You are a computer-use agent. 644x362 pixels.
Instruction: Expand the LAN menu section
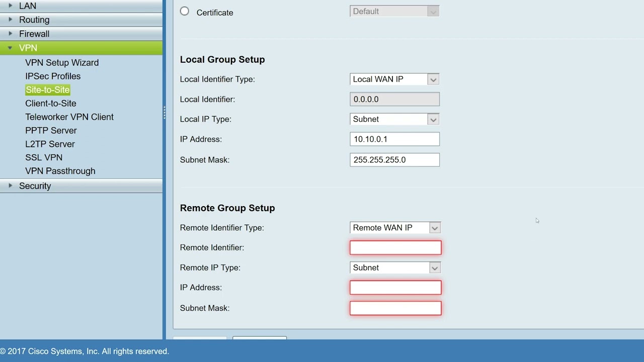click(x=81, y=6)
